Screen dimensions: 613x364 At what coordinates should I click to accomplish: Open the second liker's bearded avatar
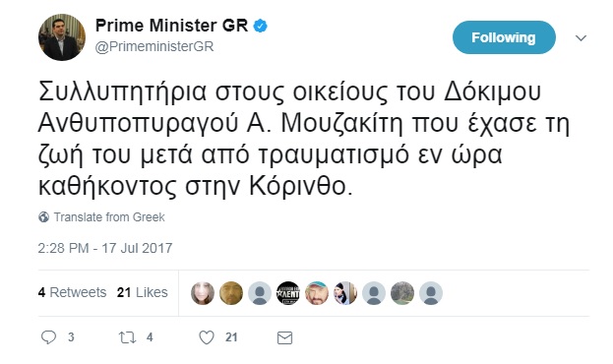pyautogui.click(x=231, y=293)
